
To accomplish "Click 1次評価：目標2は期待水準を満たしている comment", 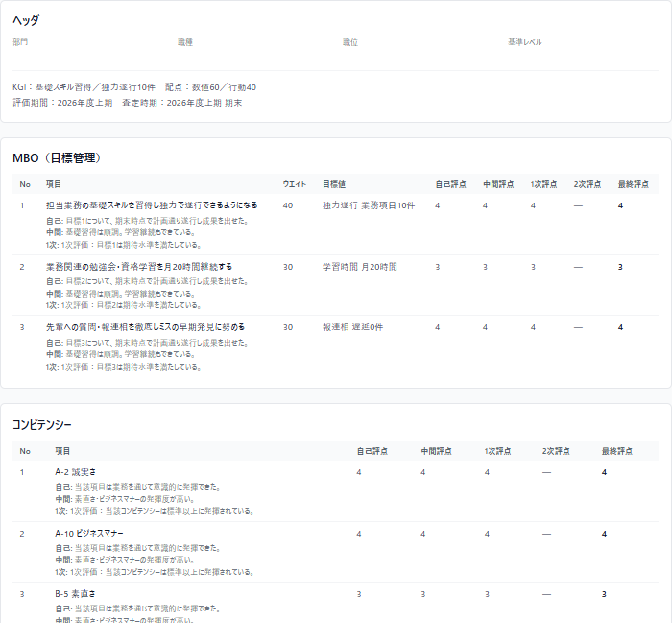I will [x=124, y=305].
